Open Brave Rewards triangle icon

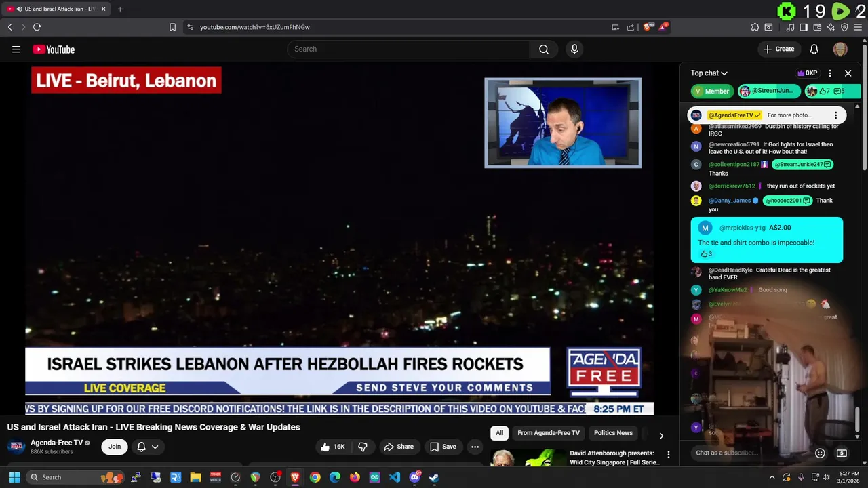pyautogui.click(x=663, y=27)
